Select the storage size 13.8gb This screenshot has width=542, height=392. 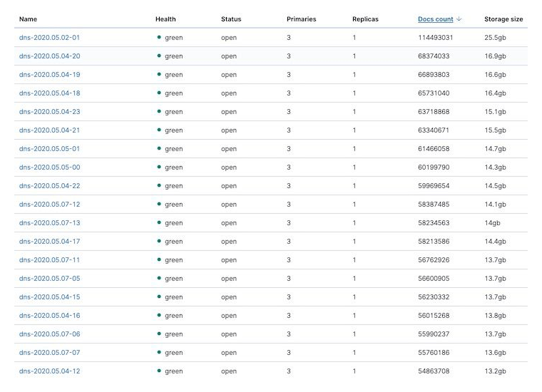click(495, 315)
